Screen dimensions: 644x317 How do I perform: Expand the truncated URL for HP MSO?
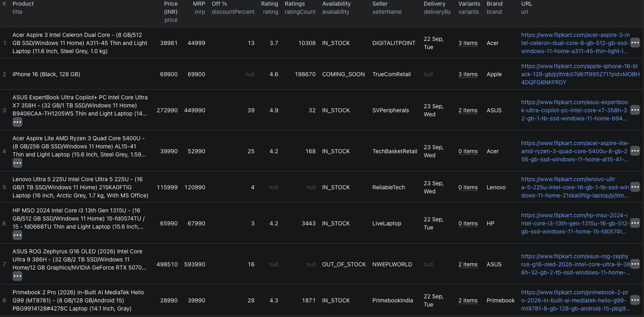pyautogui.click(x=635, y=223)
